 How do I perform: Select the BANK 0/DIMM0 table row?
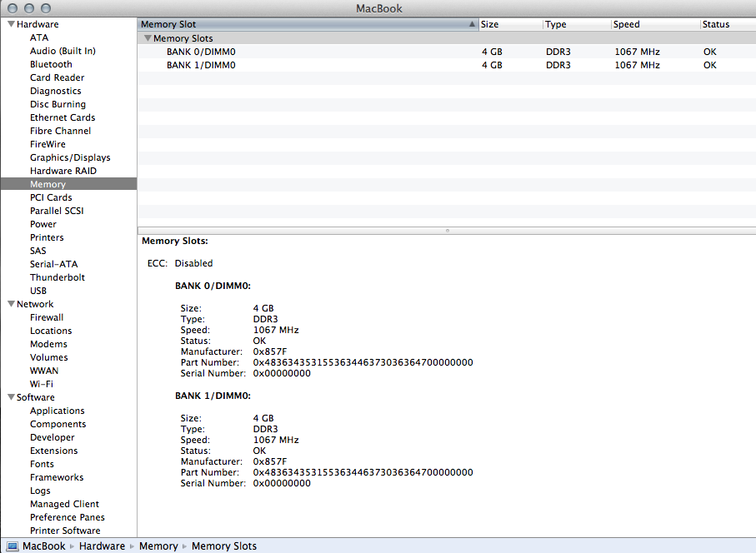point(447,52)
